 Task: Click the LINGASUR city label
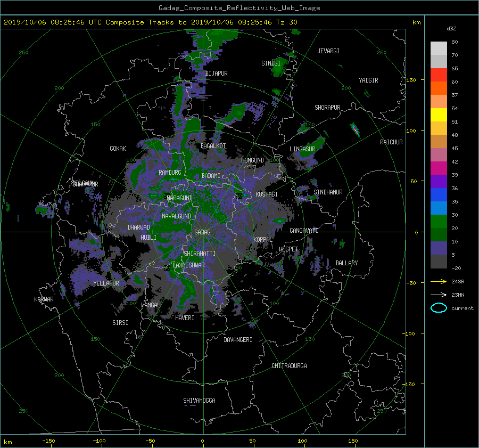tap(302, 149)
